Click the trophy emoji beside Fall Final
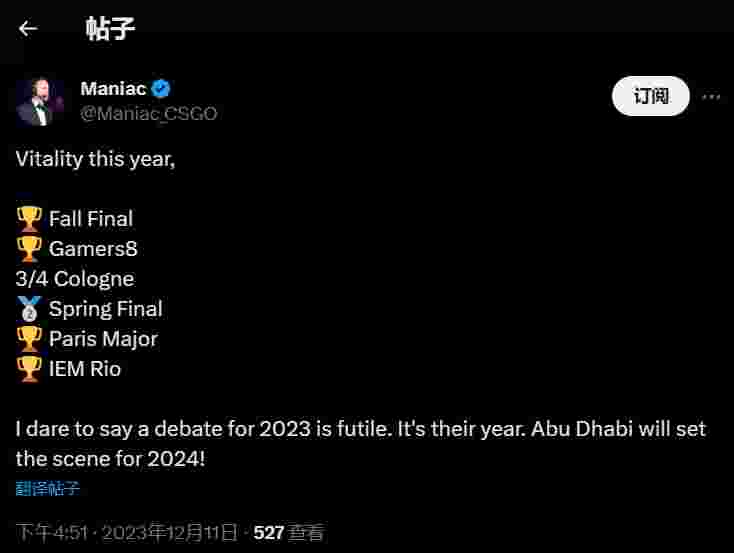Viewport: 734px width, 553px height. coord(29,218)
